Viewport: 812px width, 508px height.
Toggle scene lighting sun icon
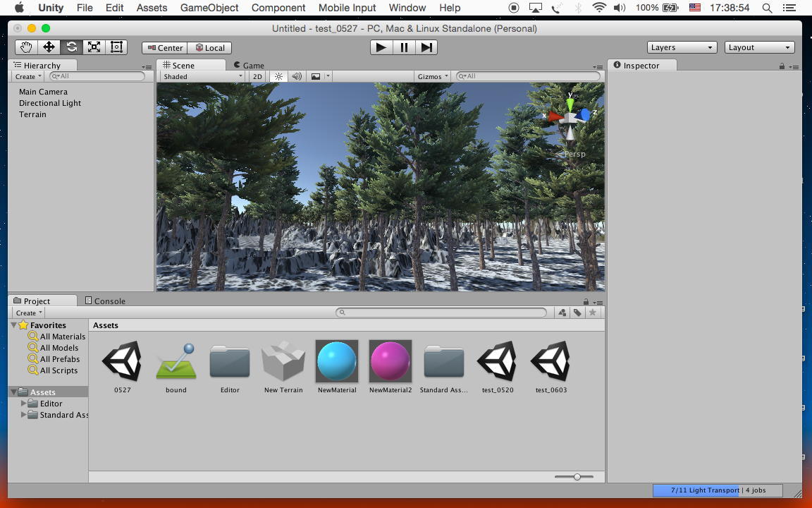(x=278, y=76)
